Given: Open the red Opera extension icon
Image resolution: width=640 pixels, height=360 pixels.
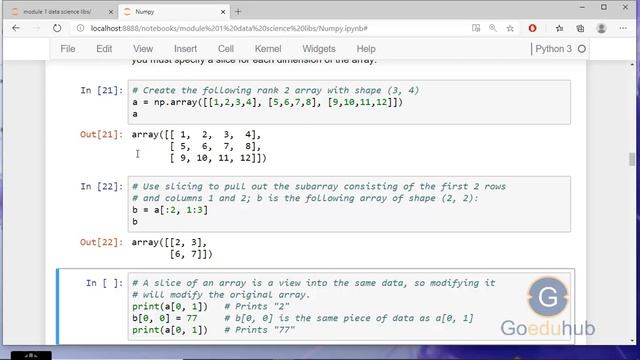Looking at the screenshot, I should click(x=532, y=28).
